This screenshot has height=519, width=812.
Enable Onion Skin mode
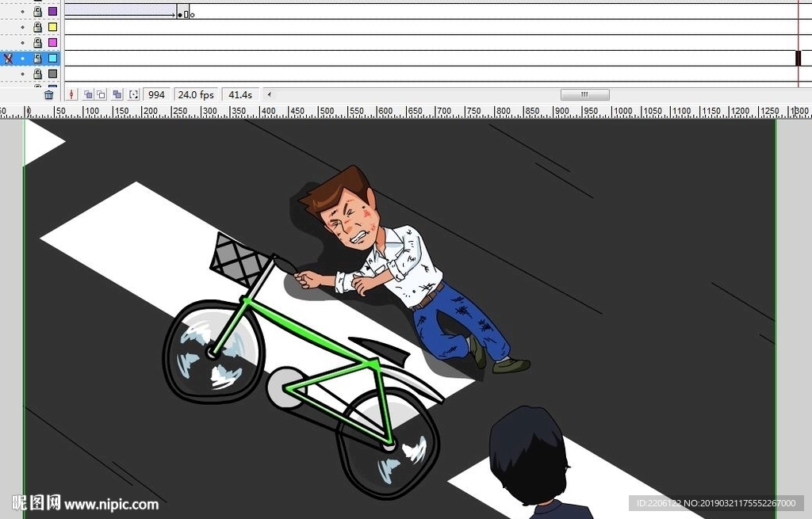[88, 94]
